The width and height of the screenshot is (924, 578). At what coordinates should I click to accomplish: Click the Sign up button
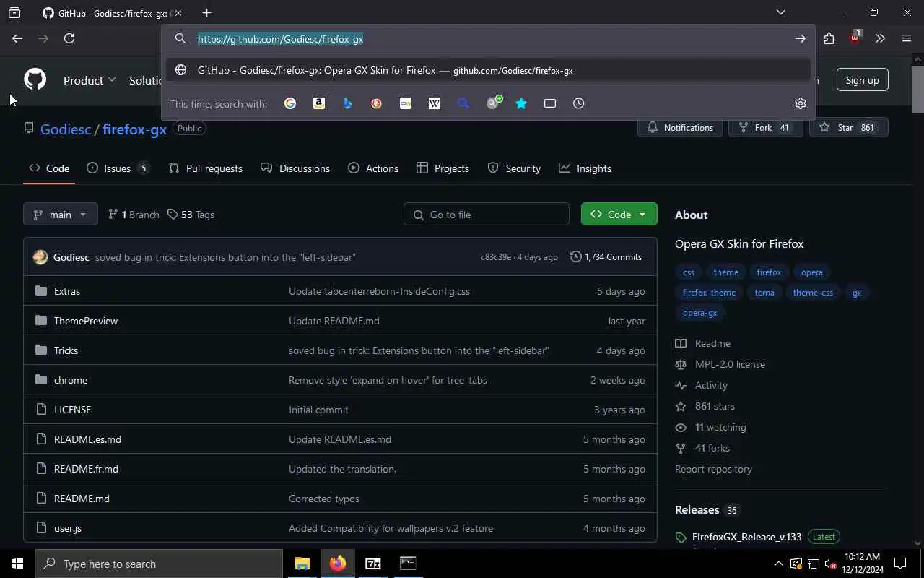[x=863, y=80]
